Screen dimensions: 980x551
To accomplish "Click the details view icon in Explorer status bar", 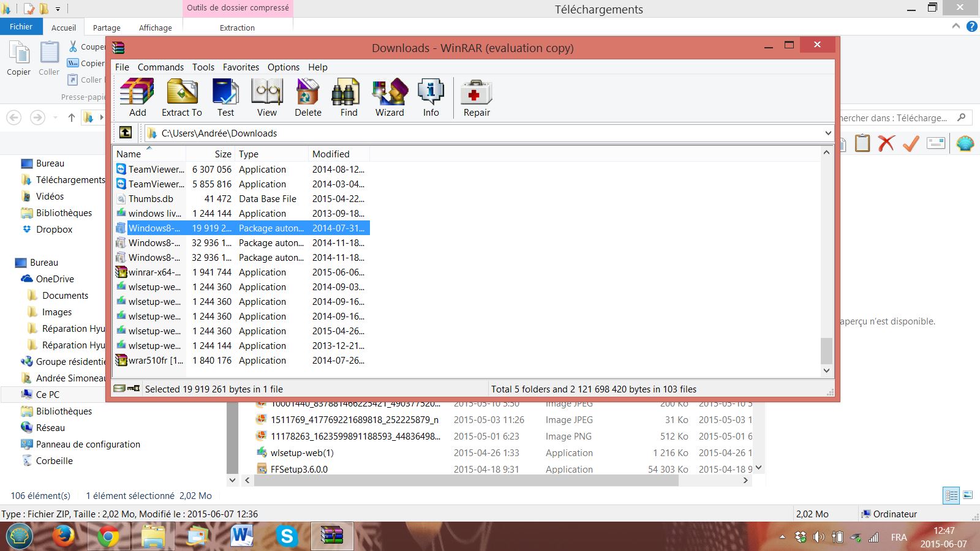I will [951, 495].
